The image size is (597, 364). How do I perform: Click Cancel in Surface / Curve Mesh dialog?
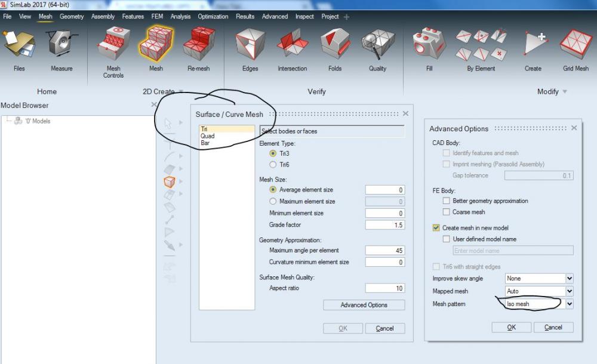(x=384, y=328)
